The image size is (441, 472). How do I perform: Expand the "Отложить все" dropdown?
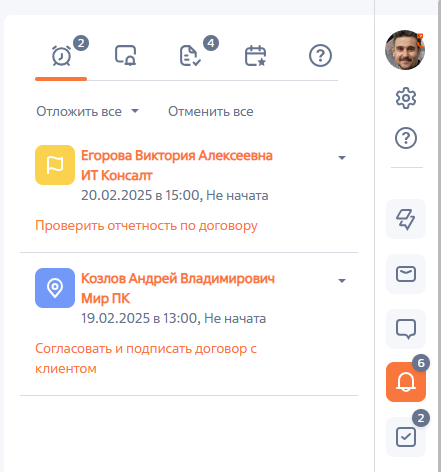[87, 111]
